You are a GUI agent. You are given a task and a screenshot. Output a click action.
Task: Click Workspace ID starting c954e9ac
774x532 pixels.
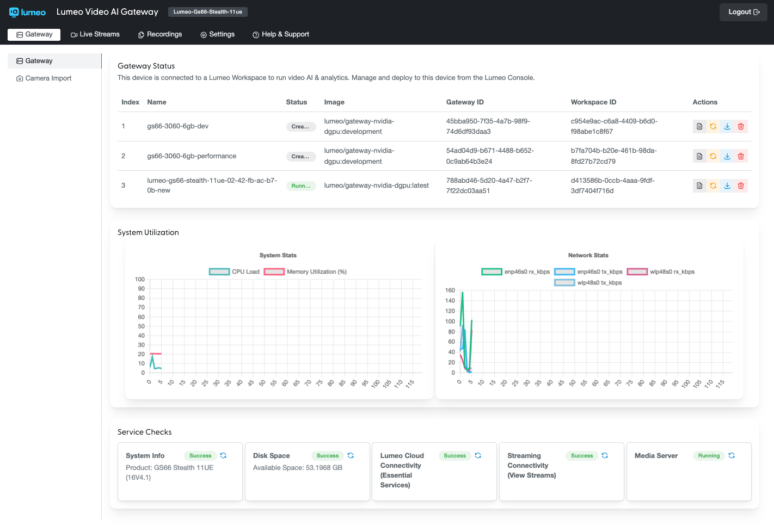[614, 126]
